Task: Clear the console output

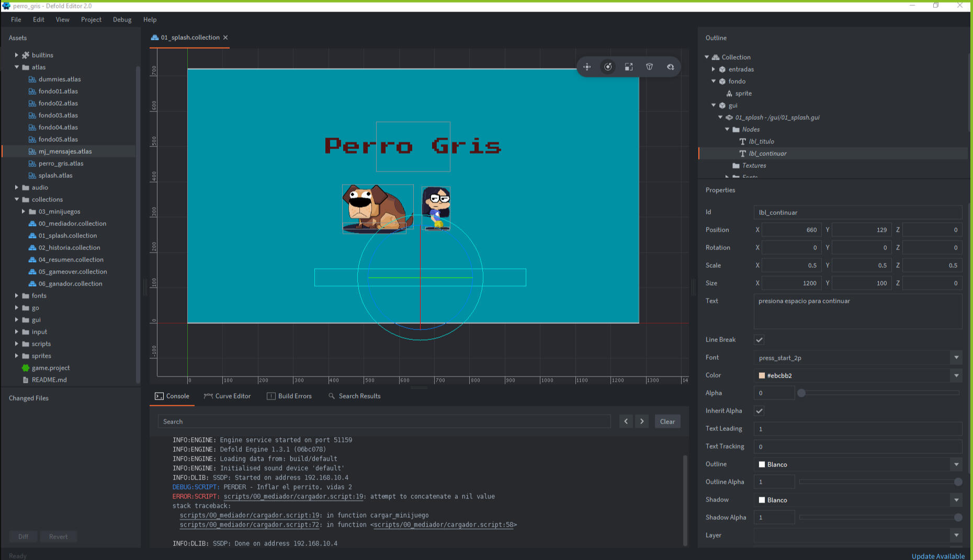Action: point(667,421)
